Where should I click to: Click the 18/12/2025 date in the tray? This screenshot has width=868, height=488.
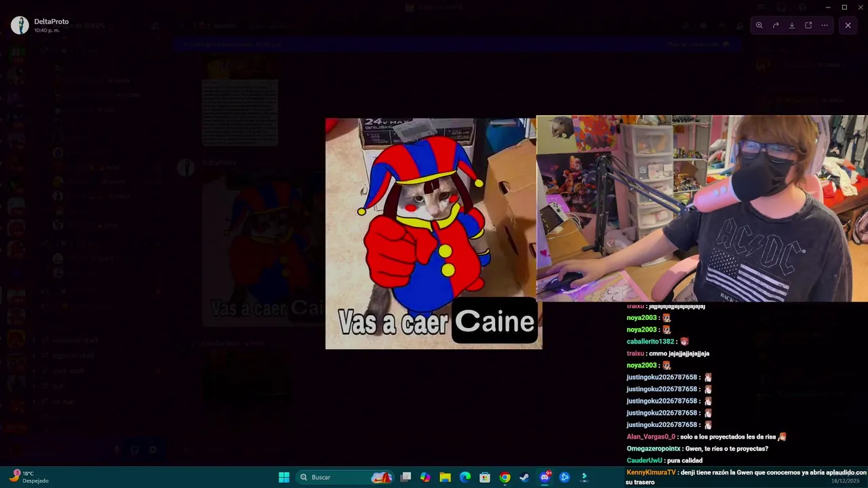tap(845, 481)
